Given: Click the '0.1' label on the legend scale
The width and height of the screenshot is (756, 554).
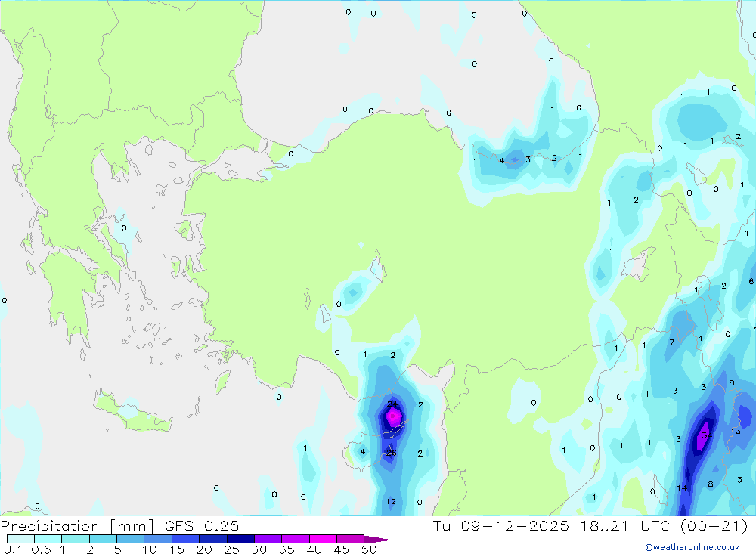Looking at the screenshot, I should (13, 549).
